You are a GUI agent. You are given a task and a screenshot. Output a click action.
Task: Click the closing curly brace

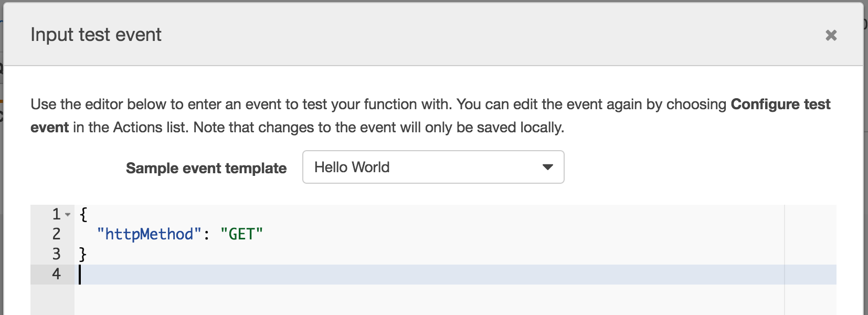pos(83,254)
